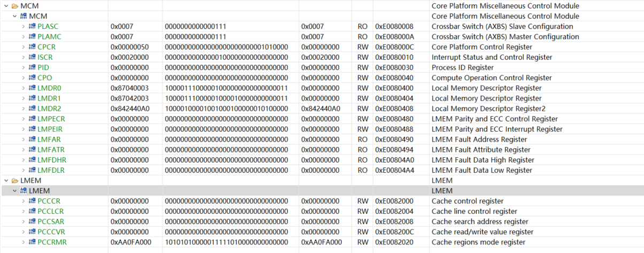This screenshot has width=644, height=253.
Task: Click the LMEM peripheral module icon
Action: click(x=24, y=191)
